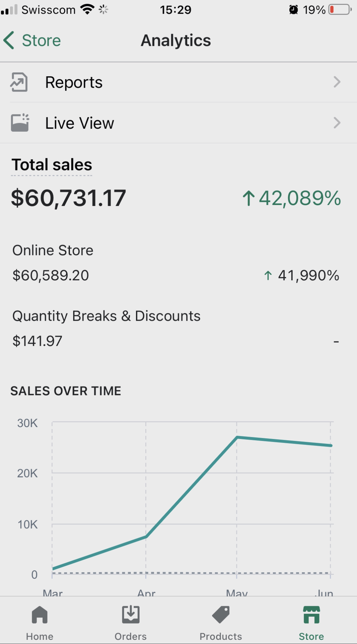
Task: Tap the Live View icon
Action: pos(20,123)
